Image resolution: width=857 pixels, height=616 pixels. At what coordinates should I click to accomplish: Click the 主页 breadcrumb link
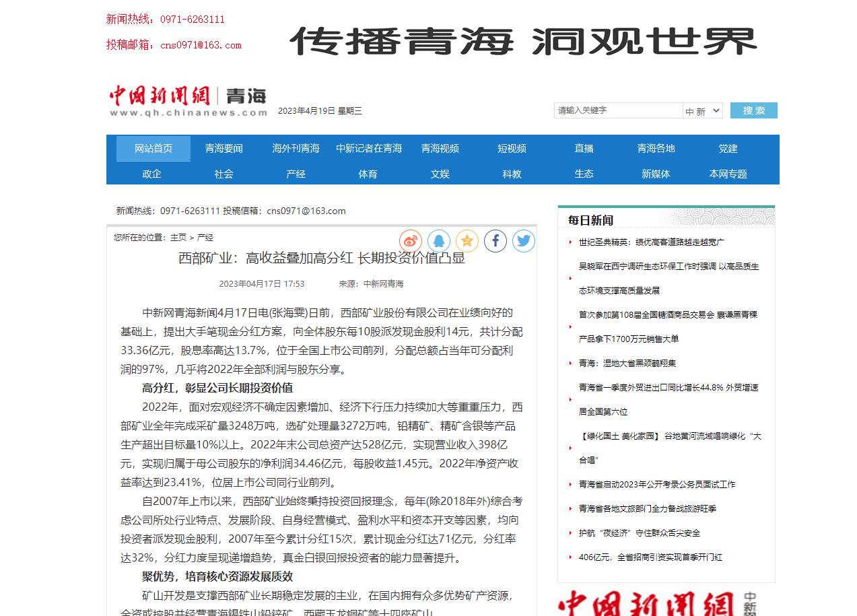click(x=178, y=238)
